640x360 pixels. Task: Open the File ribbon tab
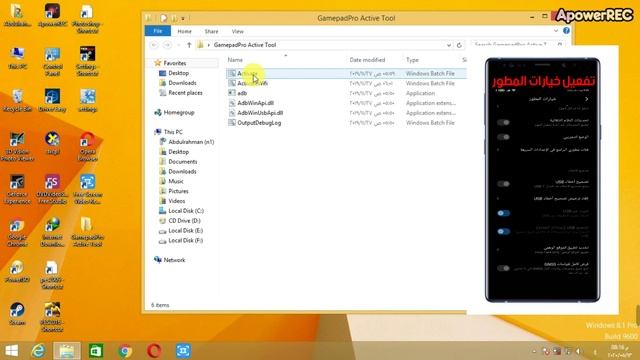tap(158, 31)
